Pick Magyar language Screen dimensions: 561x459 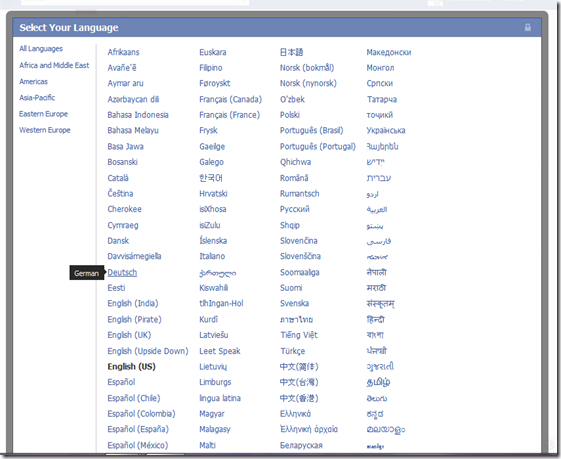coord(212,414)
